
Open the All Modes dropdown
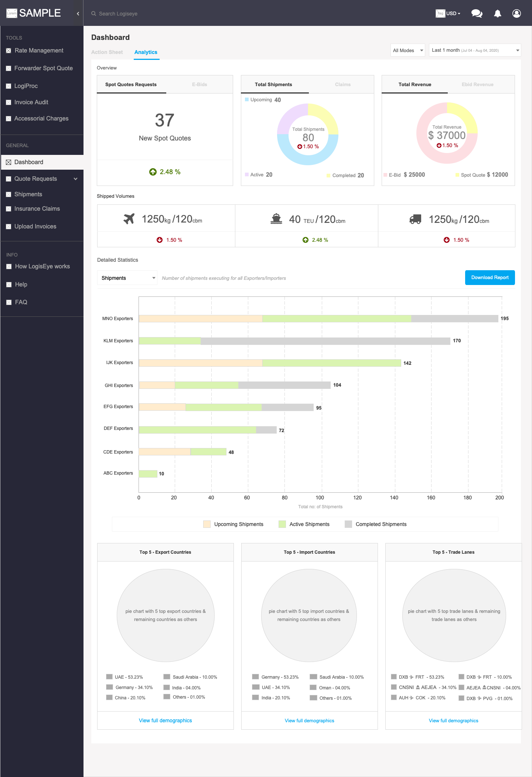point(408,50)
